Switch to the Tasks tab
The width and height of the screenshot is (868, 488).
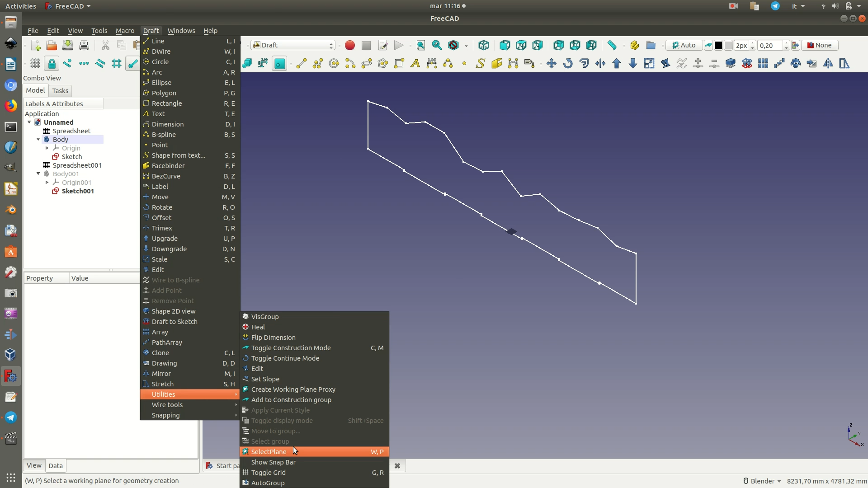click(x=60, y=91)
